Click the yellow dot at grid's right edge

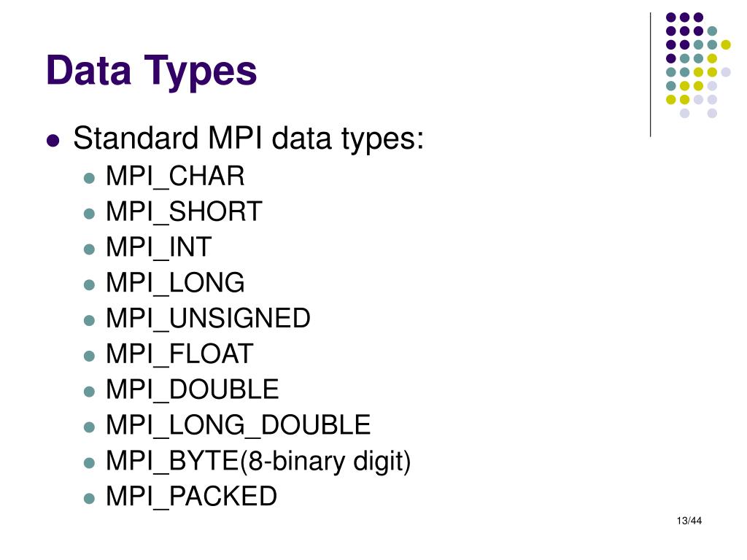click(x=726, y=44)
